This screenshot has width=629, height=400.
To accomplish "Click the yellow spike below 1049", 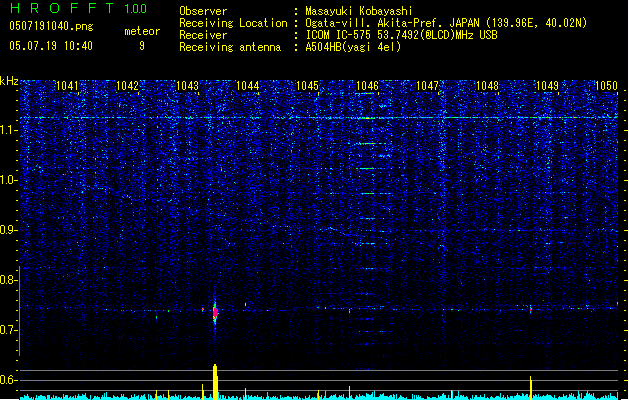I will tap(531, 387).
